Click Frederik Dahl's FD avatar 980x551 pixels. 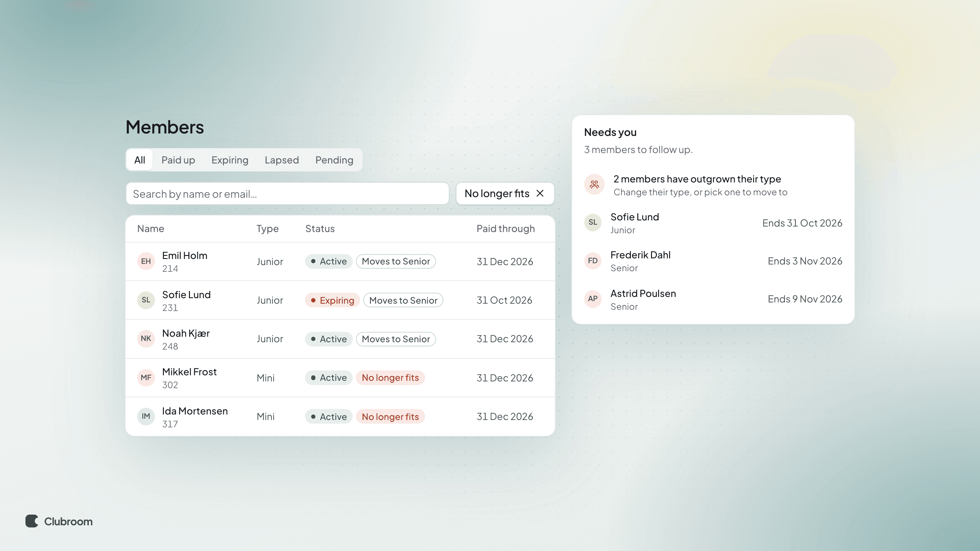click(593, 261)
